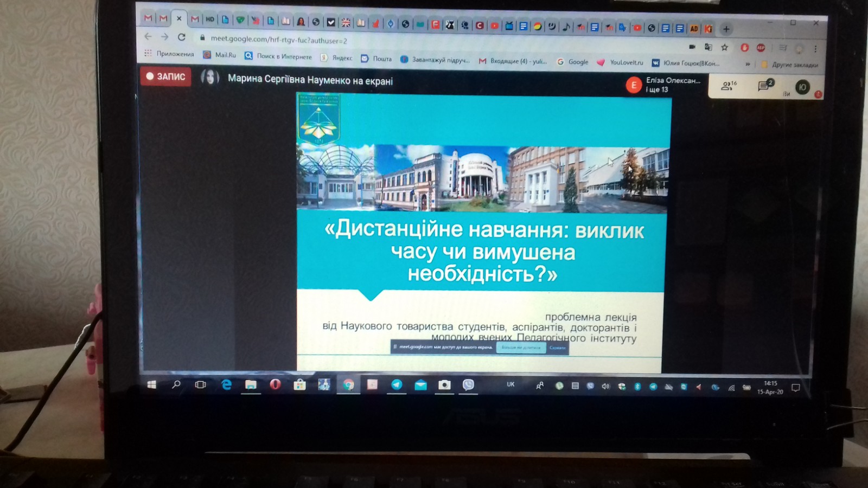Click the camera indicator icon in address bar

[x=692, y=47]
